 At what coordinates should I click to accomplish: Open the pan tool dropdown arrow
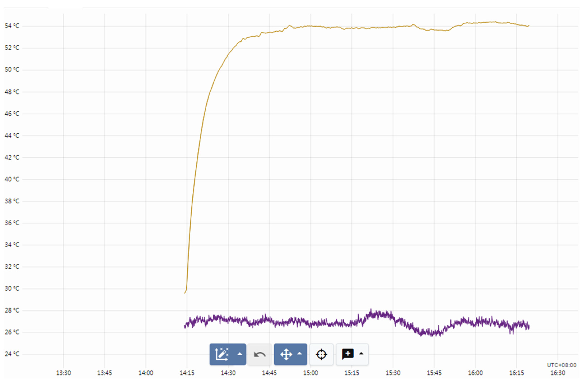click(300, 354)
